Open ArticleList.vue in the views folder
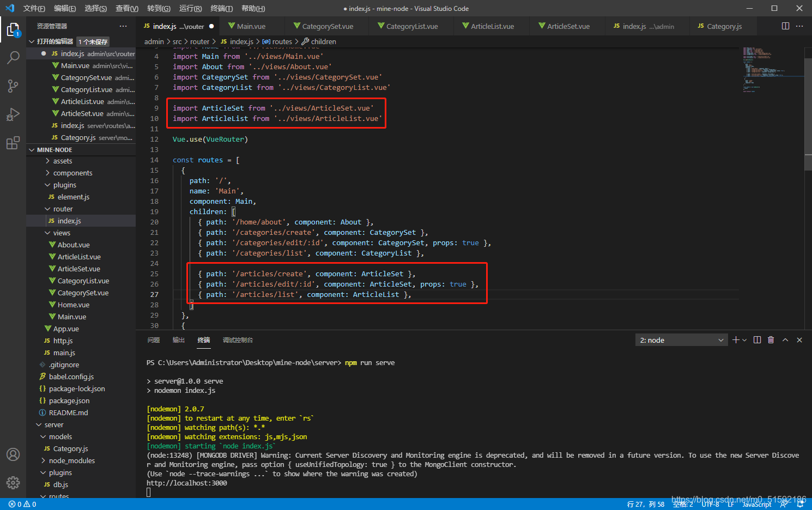 coord(79,257)
